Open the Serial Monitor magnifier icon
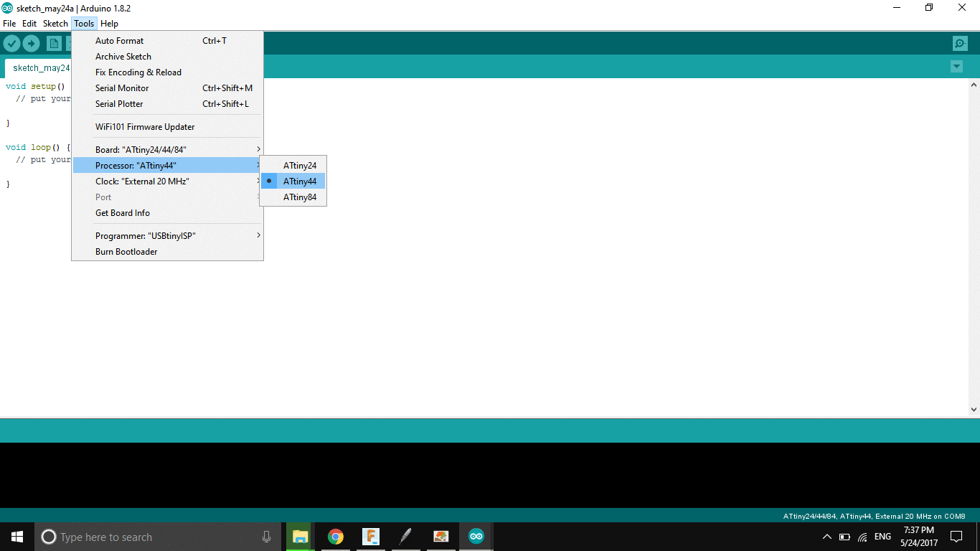 tap(960, 44)
